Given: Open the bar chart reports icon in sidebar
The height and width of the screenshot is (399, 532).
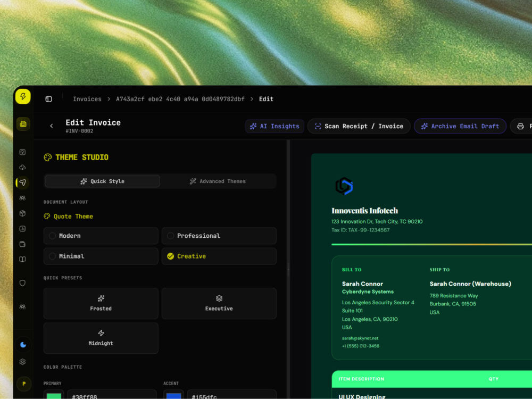Looking at the screenshot, I should tap(22, 229).
